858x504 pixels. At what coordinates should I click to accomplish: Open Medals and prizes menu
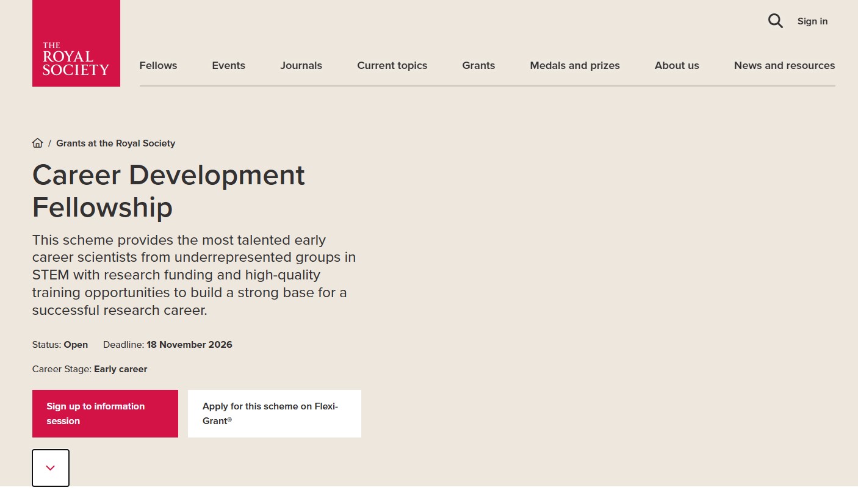pos(575,65)
